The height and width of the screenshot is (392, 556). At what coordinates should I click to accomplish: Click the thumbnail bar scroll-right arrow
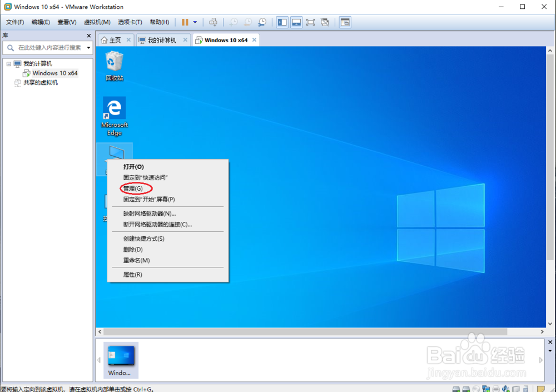click(x=541, y=360)
